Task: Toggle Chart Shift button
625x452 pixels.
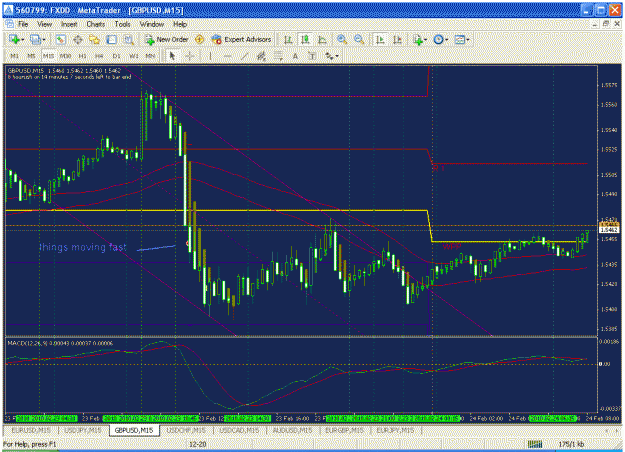Action: (397, 39)
